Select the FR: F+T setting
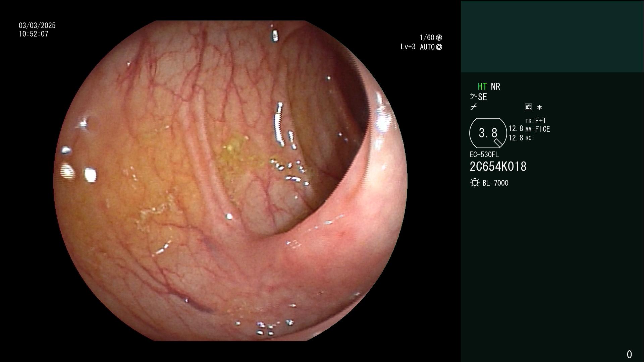Image resolution: width=644 pixels, height=362 pixels. [x=536, y=121]
